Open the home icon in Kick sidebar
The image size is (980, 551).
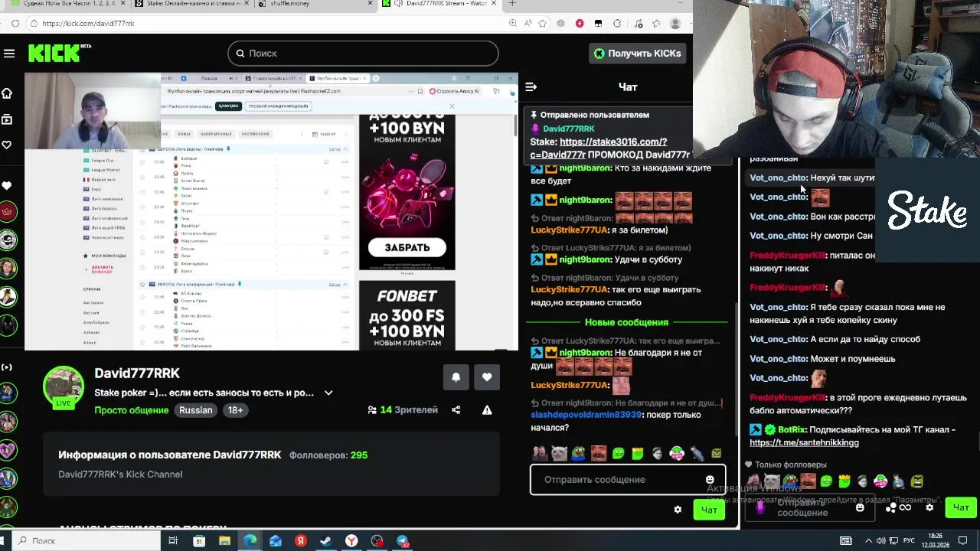[x=7, y=93]
